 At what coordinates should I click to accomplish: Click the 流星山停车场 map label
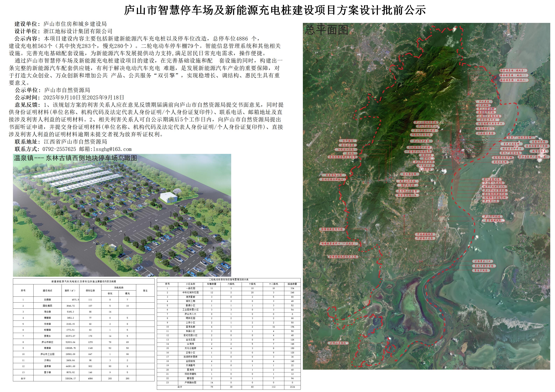click(x=407, y=181)
